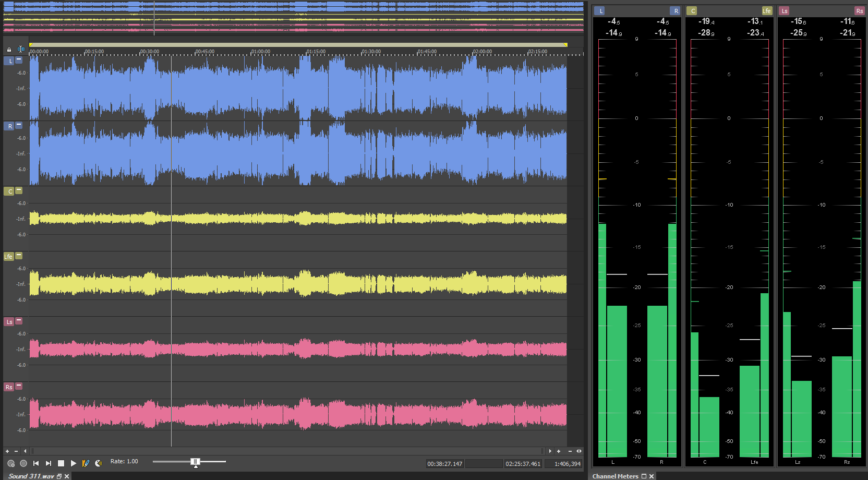This screenshot has height=480, width=868.
Task: Click the yellow region start marker on the ruler
Action: [31, 45]
